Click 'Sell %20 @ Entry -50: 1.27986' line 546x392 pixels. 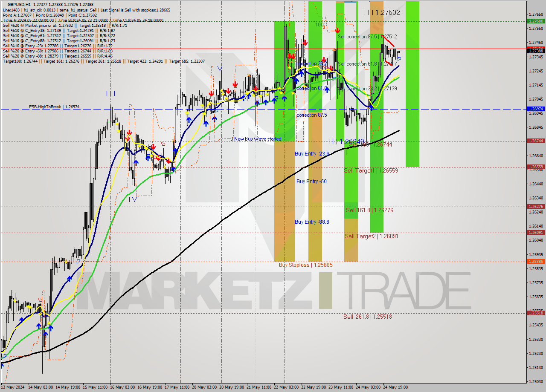[x=58, y=51]
